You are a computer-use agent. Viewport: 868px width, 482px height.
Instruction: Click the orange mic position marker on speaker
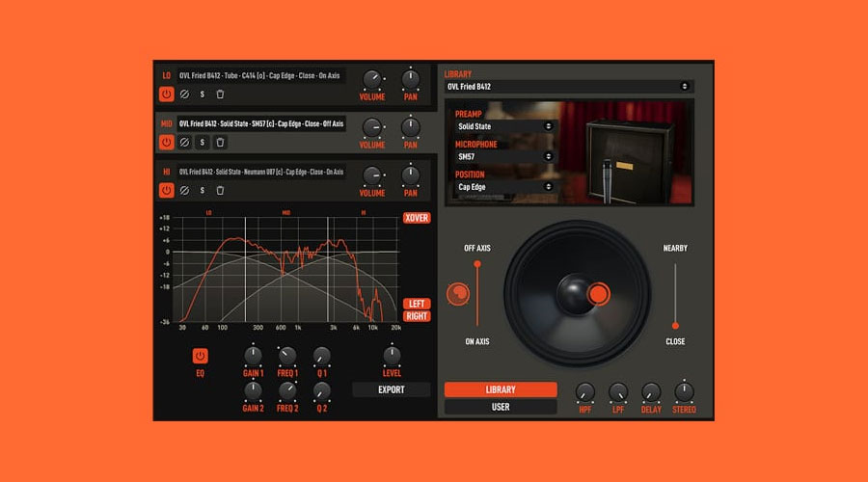(598, 294)
